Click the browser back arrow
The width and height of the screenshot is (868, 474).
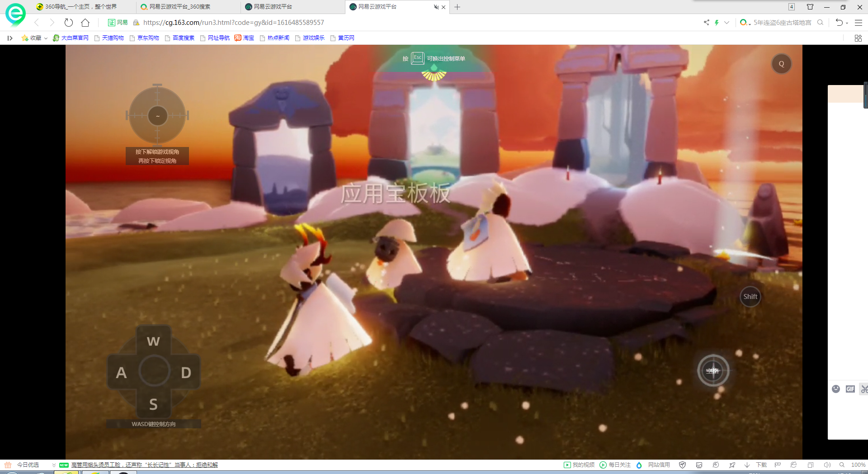[x=37, y=23]
